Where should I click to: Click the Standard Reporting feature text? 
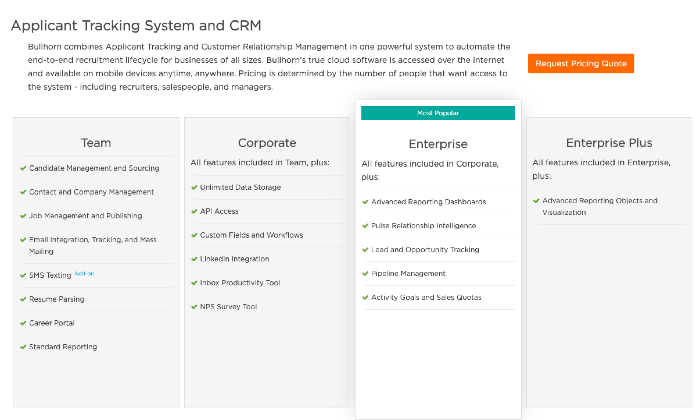tap(63, 347)
